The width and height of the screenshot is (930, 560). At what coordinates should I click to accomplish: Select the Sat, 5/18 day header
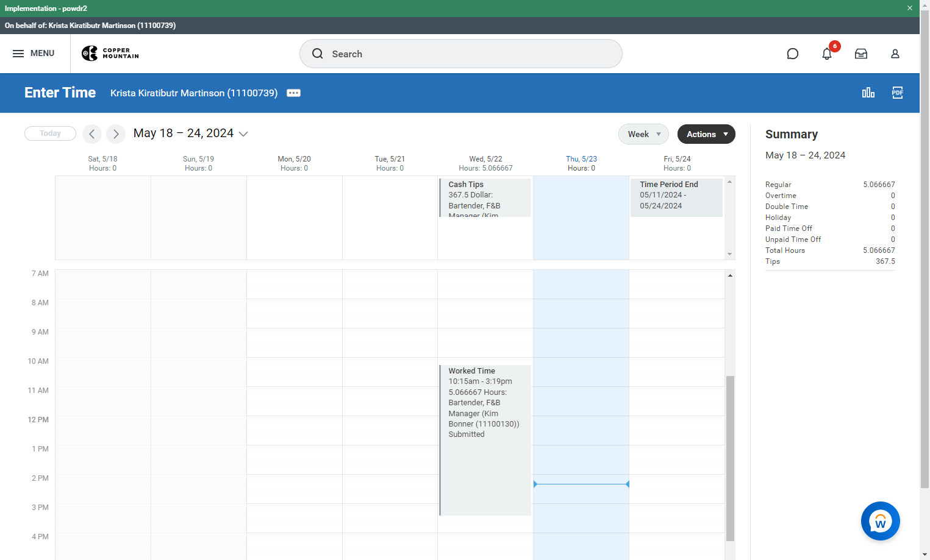(102, 163)
